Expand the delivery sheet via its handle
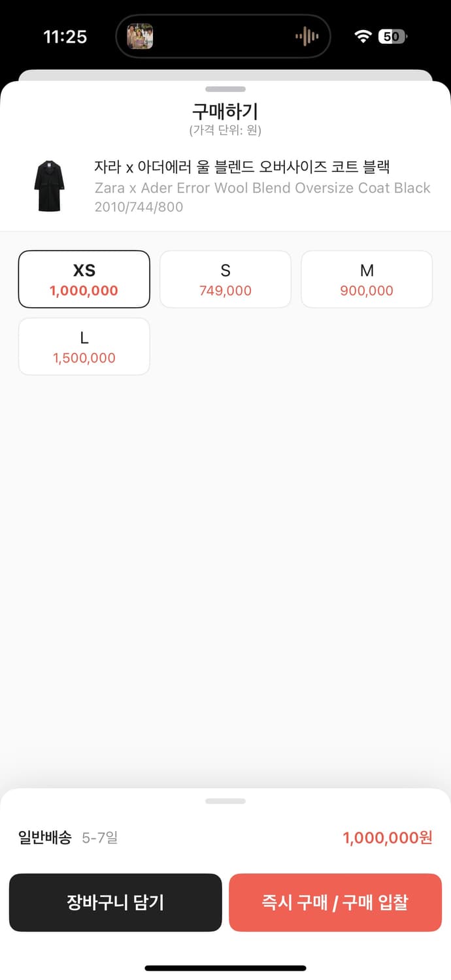Image resolution: width=451 pixels, height=980 pixels. pos(225,801)
